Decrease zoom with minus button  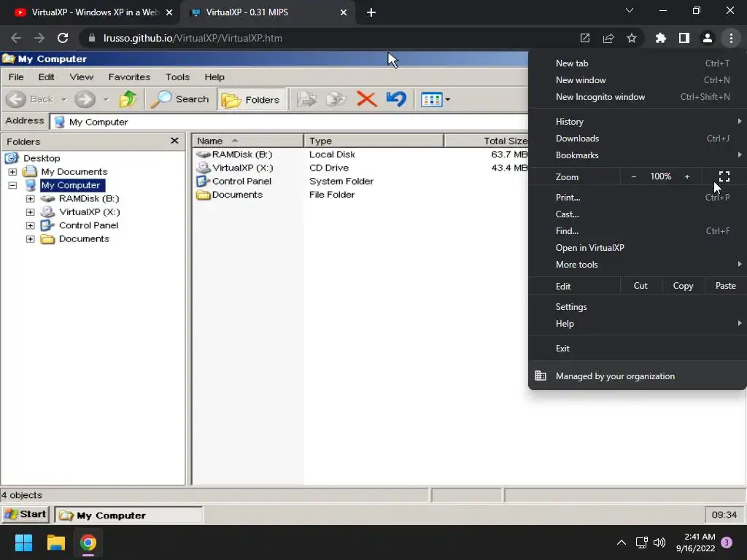click(634, 176)
